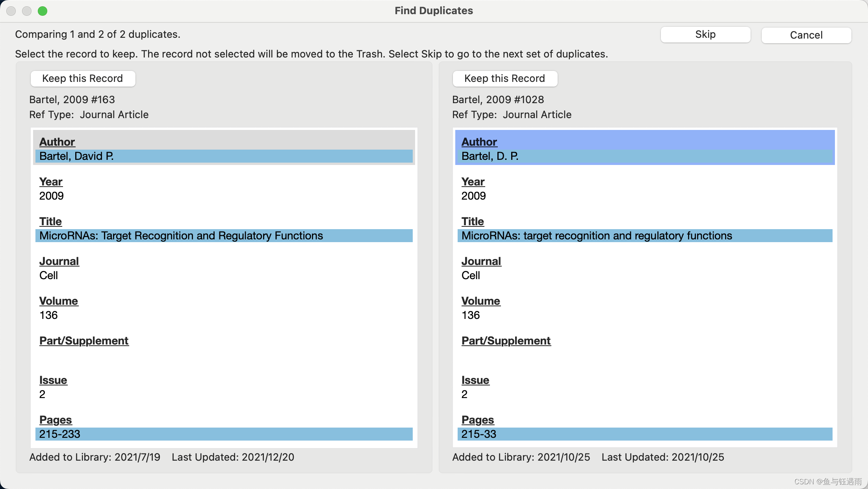Screen dimensions: 868x489
Task: Click 'Added to Library: 2021/7/19' text
Action: tap(95, 457)
